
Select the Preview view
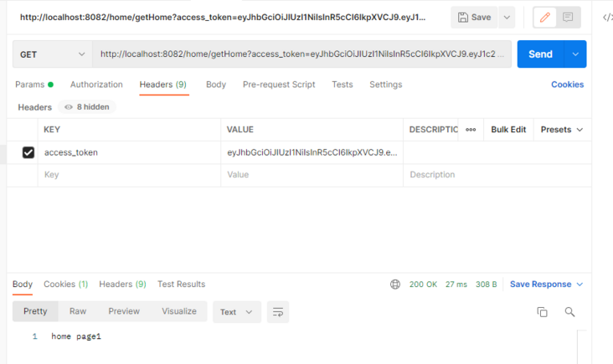pyautogui.click(x=124, y=311)
